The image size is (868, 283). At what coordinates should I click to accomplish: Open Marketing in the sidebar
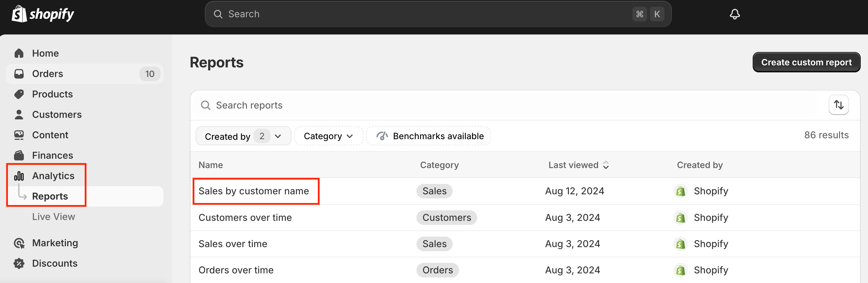click(x=55, y=243)
